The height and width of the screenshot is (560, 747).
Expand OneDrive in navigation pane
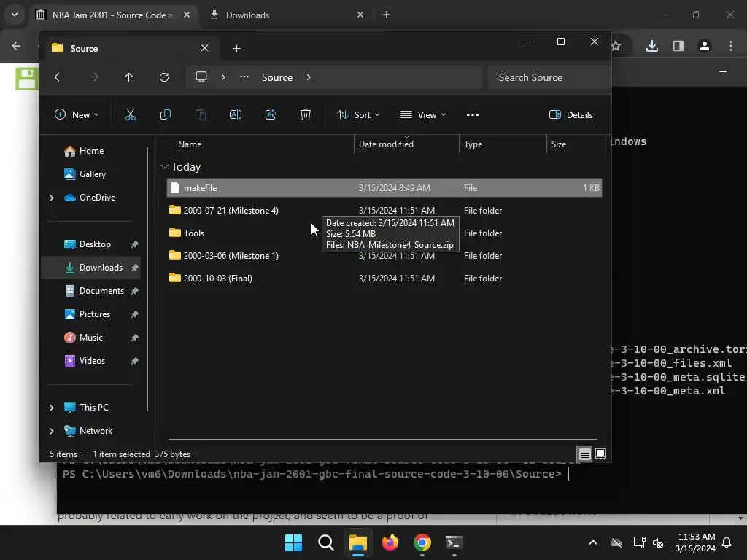[52, 198]
